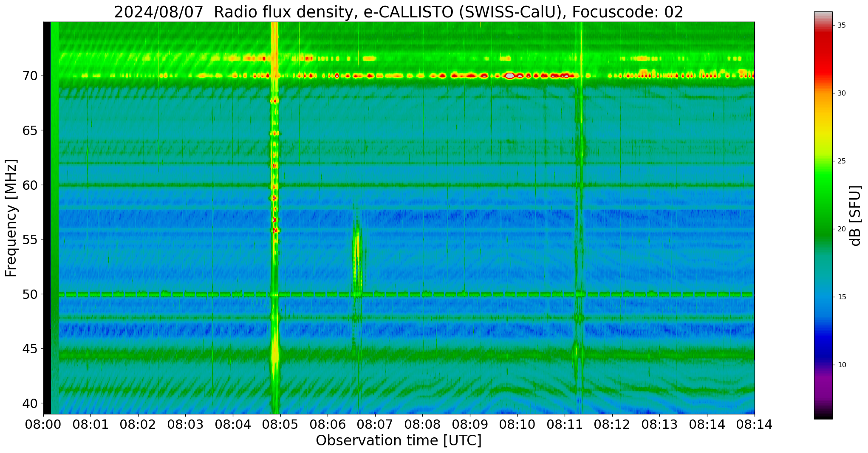Click the saturated white spot near 08:10 at 70 MHz
Image resolution: width=868 pixels, height=453 pixels.
click(509, 76)
